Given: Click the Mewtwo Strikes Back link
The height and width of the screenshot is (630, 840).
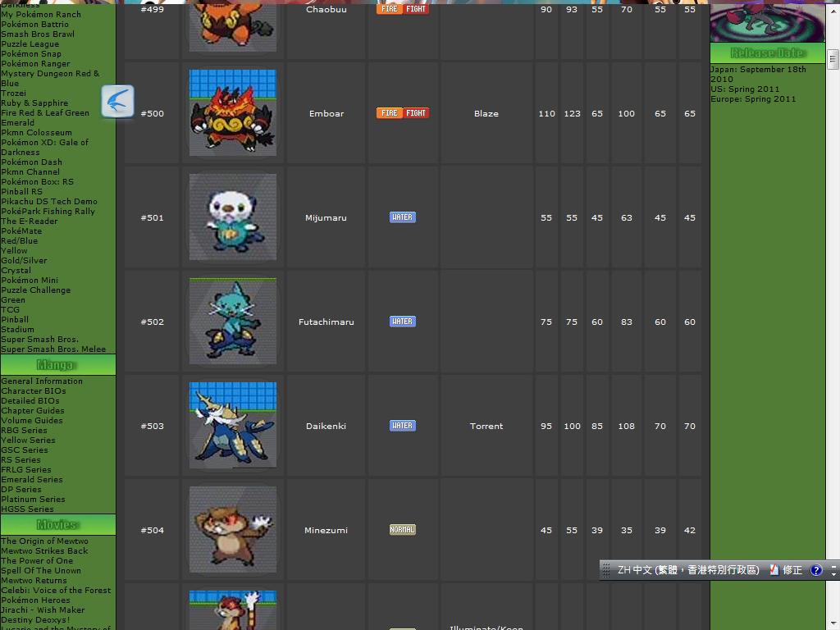Looking at the screenshot, I should pos(44,550).
